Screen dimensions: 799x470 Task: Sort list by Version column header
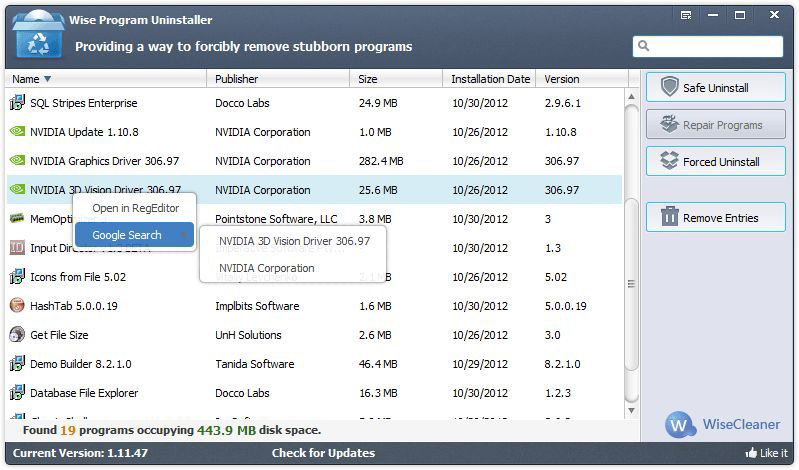pos(582,79)
